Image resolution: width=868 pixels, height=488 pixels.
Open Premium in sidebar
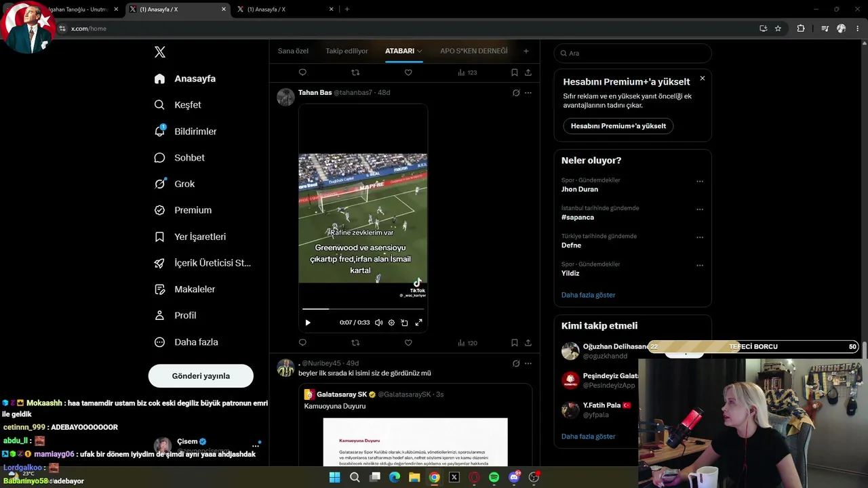click(x=183, y=210)
